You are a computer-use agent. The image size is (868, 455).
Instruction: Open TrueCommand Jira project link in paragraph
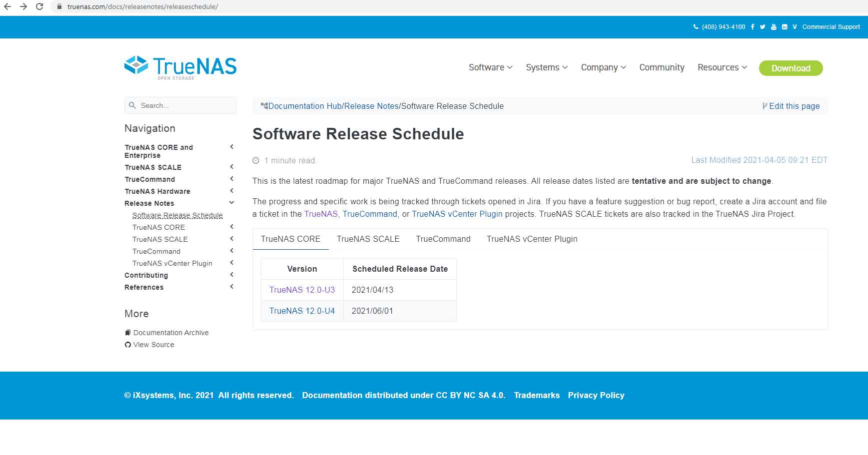click(370, 214)
